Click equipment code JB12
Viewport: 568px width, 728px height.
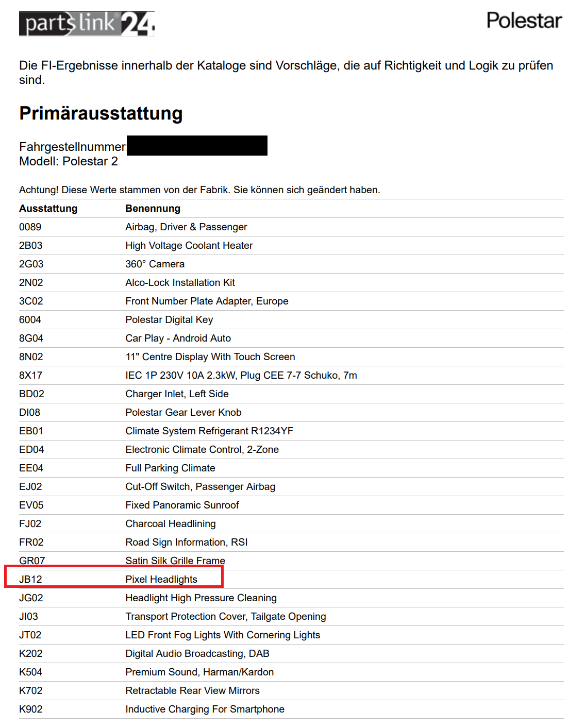(30, 579)
